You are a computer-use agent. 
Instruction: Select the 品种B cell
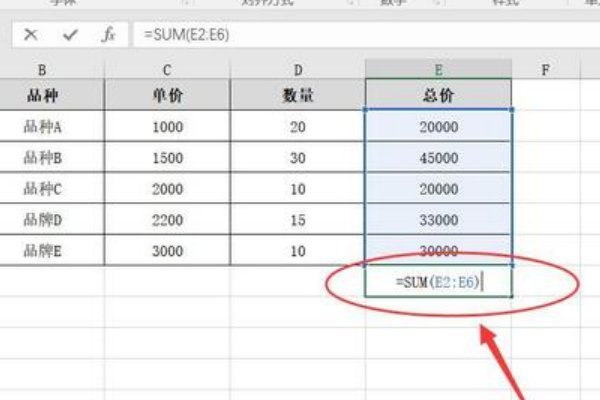click(52, 157)
